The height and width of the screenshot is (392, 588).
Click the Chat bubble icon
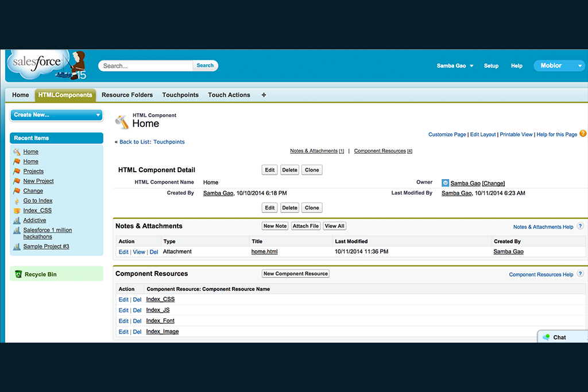547,337
